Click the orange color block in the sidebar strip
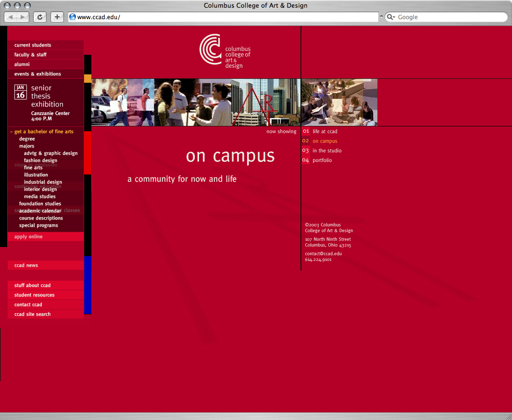512x420 pixels. (x=88, y=78)
